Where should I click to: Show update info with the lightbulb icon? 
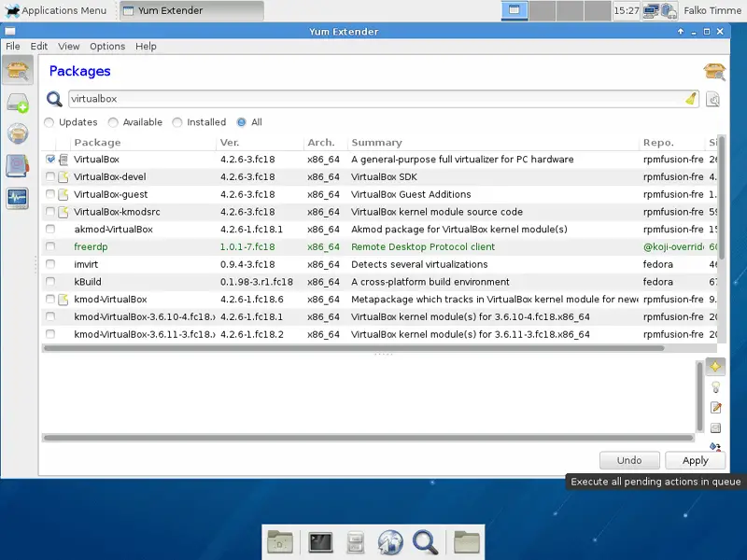(715, 387)
